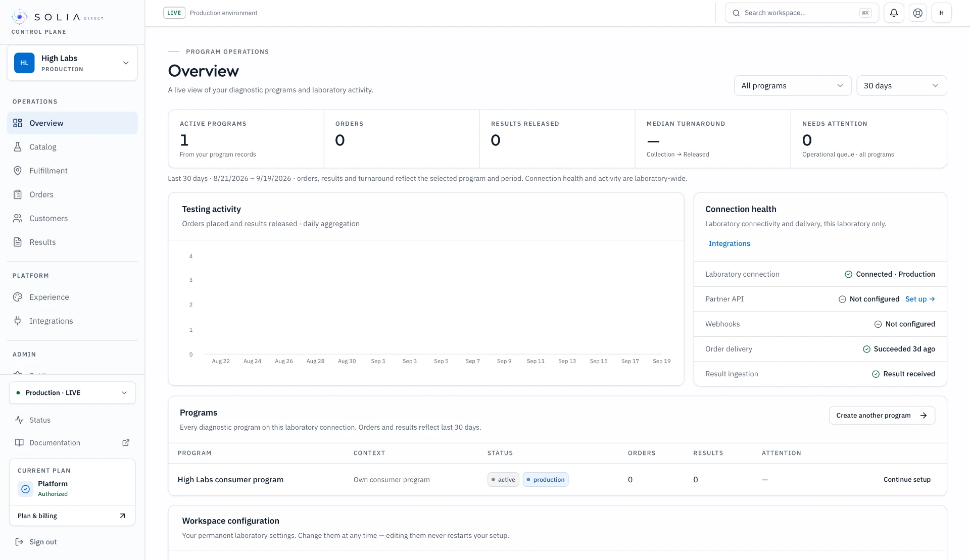Open the user avatar H menu
The width and height of the screenshot is (970, 560).
click(x=941, y=13)
